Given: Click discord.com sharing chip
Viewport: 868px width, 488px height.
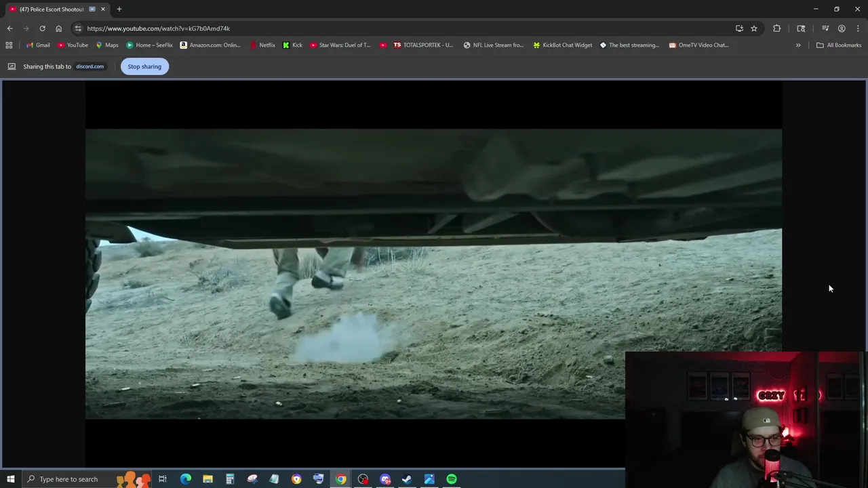Looking at the screenshot, I should [90, 66].
